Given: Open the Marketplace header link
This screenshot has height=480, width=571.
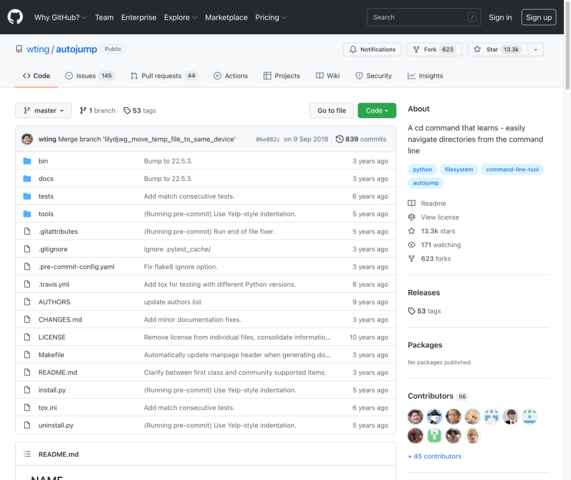Looking at the screenshot, I should (x=226, y=17).
